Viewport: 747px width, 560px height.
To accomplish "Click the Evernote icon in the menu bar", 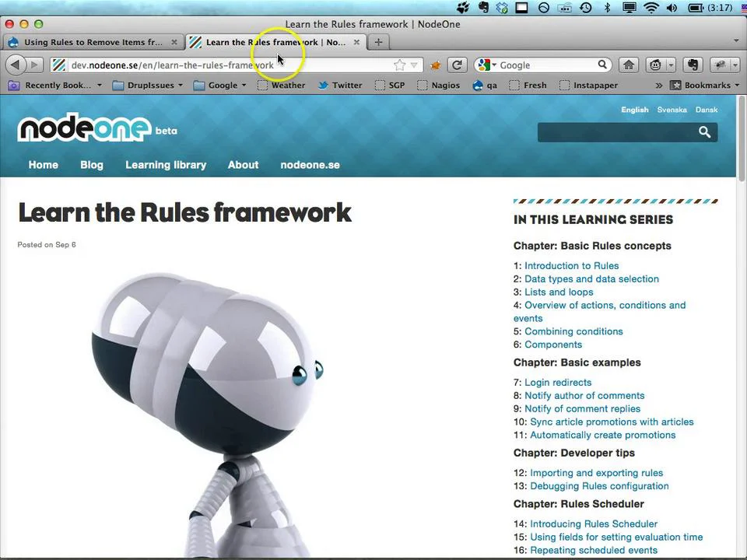I will pos(483,8).
